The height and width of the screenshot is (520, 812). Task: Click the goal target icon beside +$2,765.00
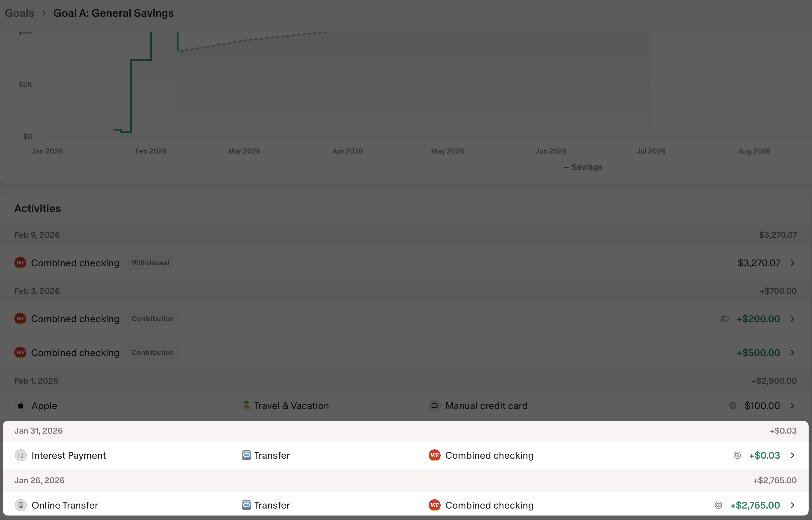pos(718,505)
